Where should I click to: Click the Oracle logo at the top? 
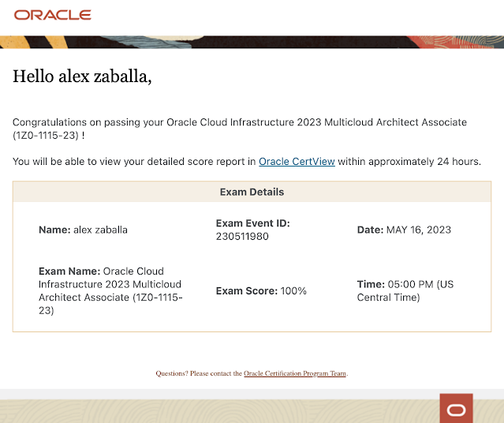point(52,15)
